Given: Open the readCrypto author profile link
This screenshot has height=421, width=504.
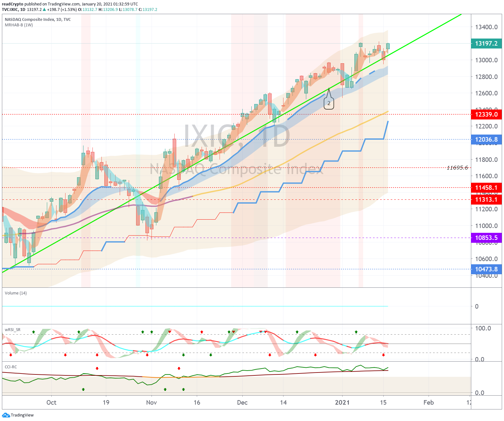Looking at the screenshot, I should pyautogui.click(x=13, y=4).
